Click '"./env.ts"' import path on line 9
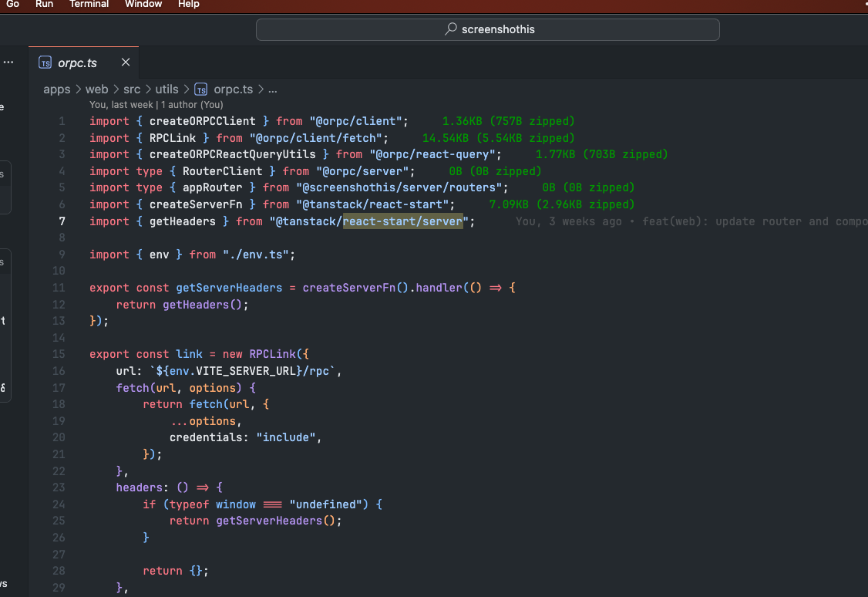Screen dimensions: 868x597 256,255
